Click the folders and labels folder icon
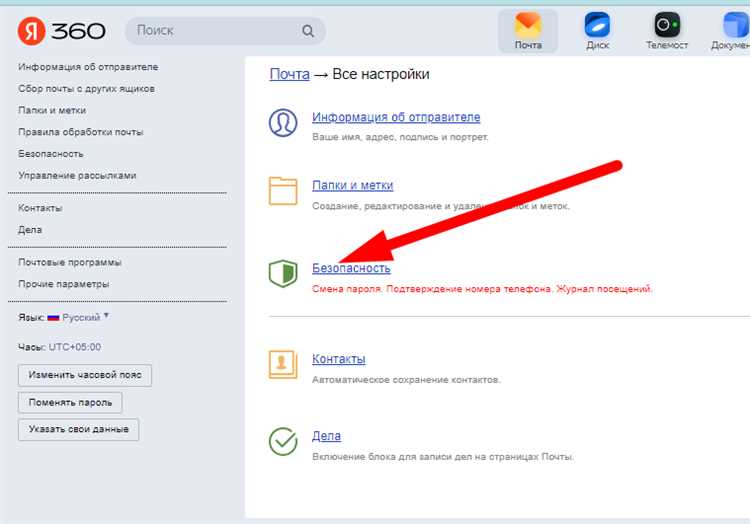This screenshot has height=524, width=750. pyautogui.click(x=283, y=191)
